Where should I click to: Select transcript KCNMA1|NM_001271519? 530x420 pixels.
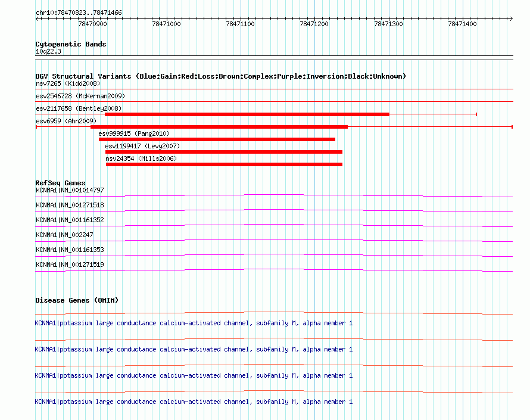70,265
